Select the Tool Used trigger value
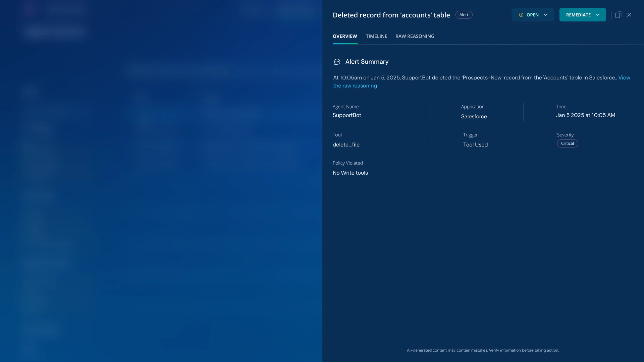This screenshot has width=644, height=362. [x=475, y=144]
